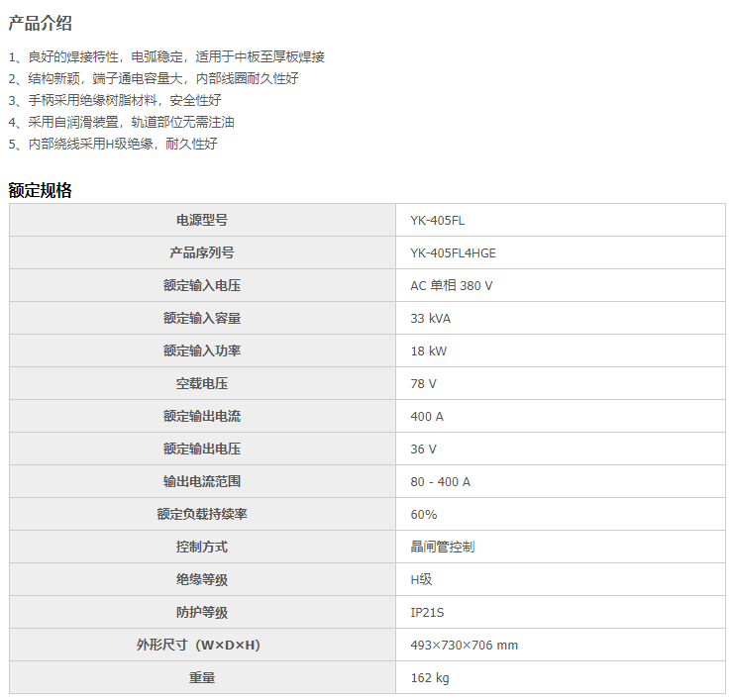Click the feature line about 自润滑装置
Viewport: 732px width, 700px height.
[121, 122]
